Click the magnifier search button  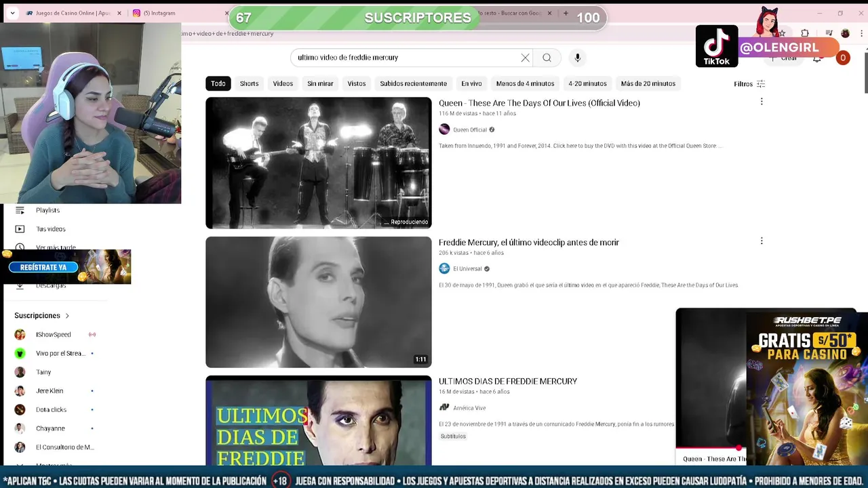click(547, 58)
